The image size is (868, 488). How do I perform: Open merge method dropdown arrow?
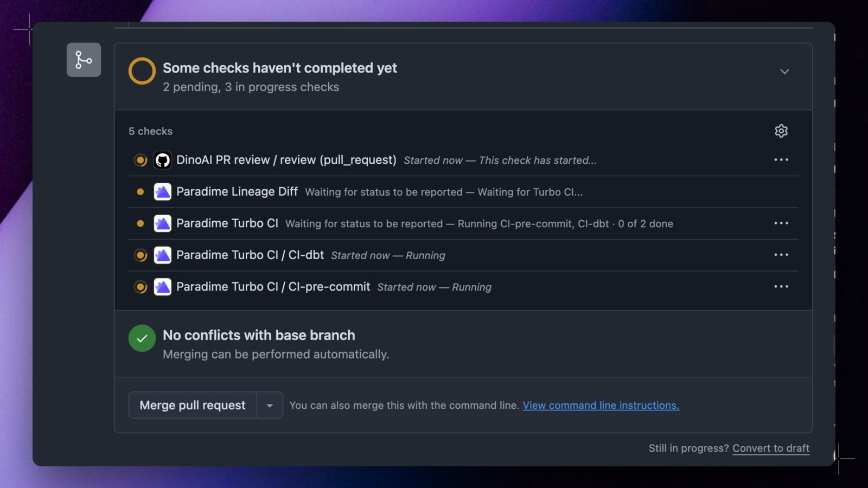pyautogui.click(x=270, y=405)
